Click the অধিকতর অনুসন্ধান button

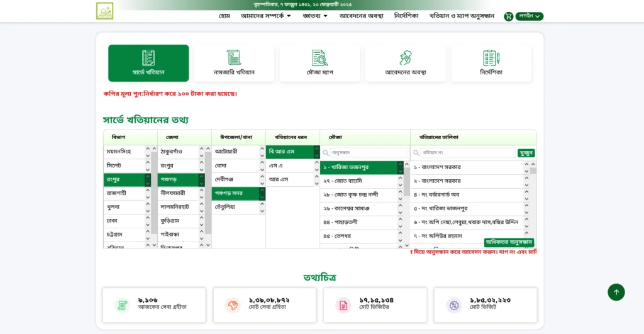pos(509,242)
